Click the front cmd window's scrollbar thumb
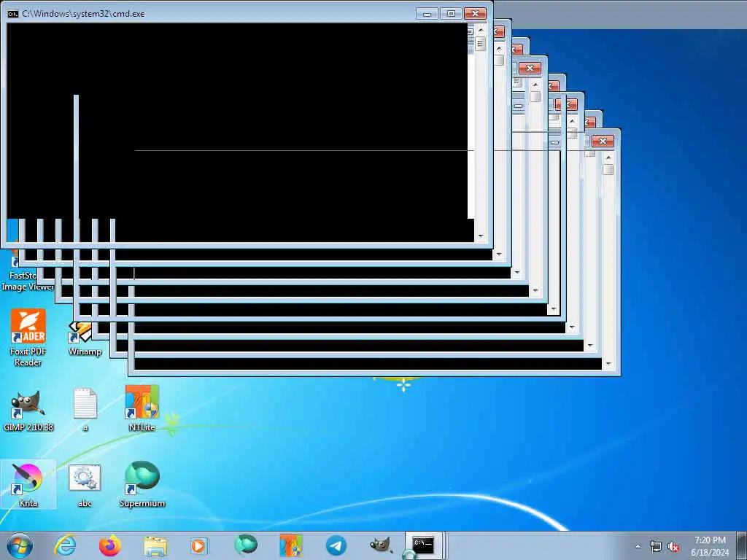Image resolution: width=747 pixels, height=560 pixels. 481,44
